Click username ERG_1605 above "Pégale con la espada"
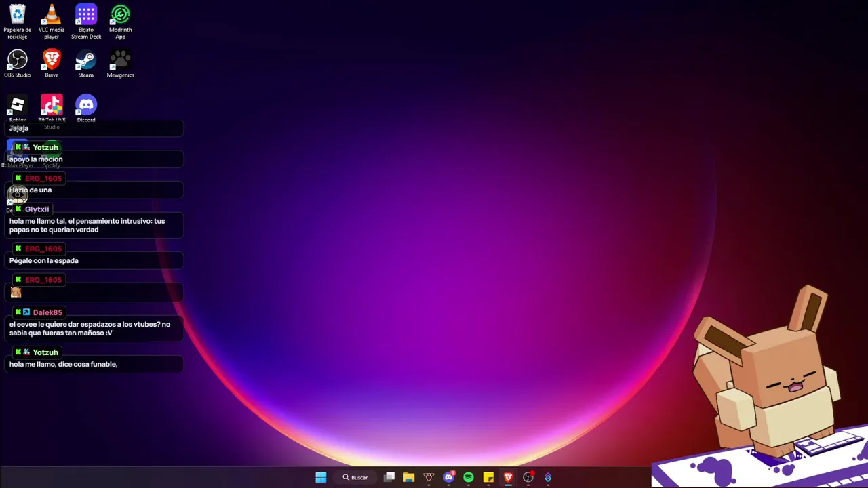The image size is (868, 488). 43,249
